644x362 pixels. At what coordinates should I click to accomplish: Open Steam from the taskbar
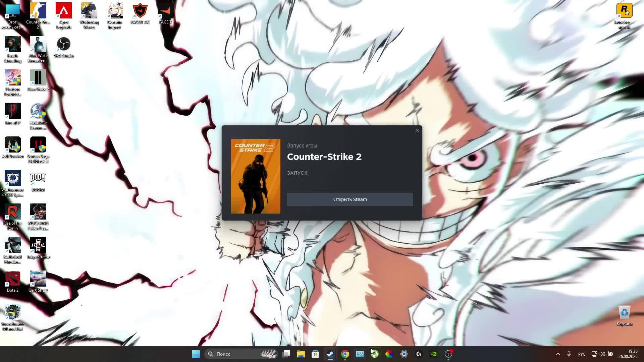[330, 354]
